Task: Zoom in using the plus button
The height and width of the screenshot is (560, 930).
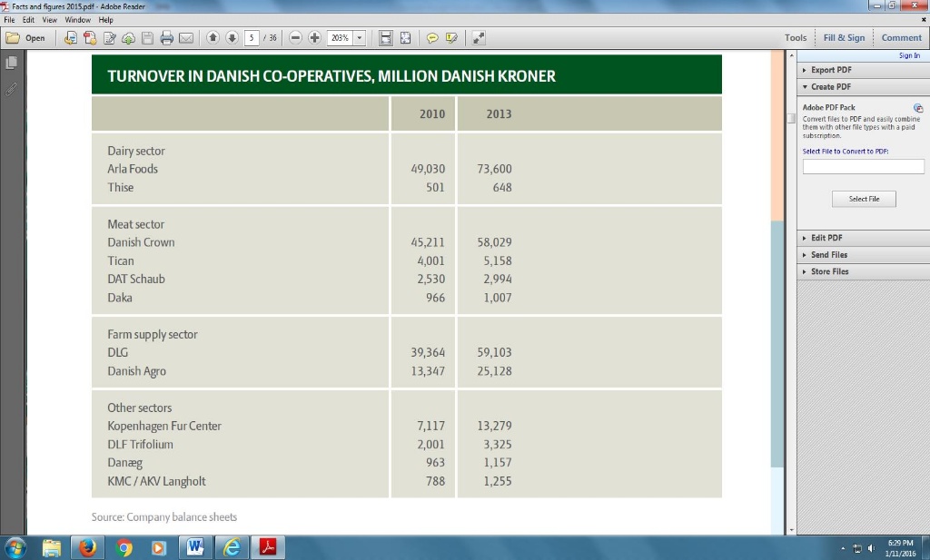Action: coord(314,38)
